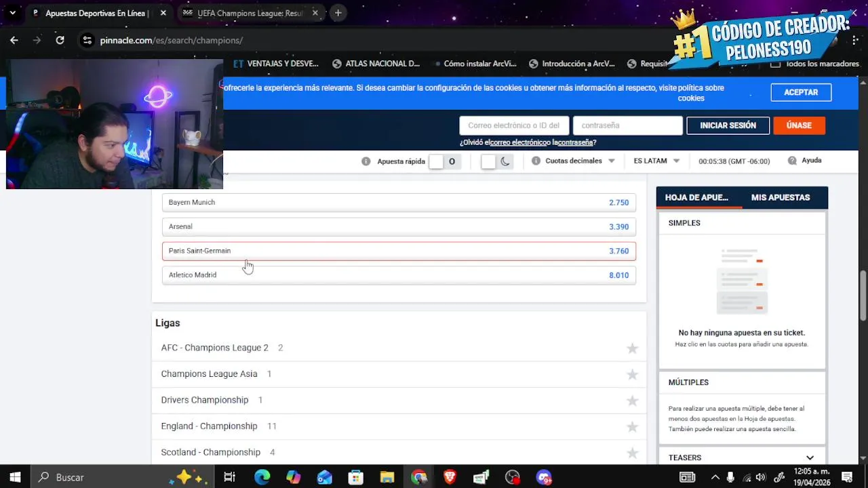Open ES LATAM language dropdown
This screenshot has width=868, height=488.
point(656,161)
